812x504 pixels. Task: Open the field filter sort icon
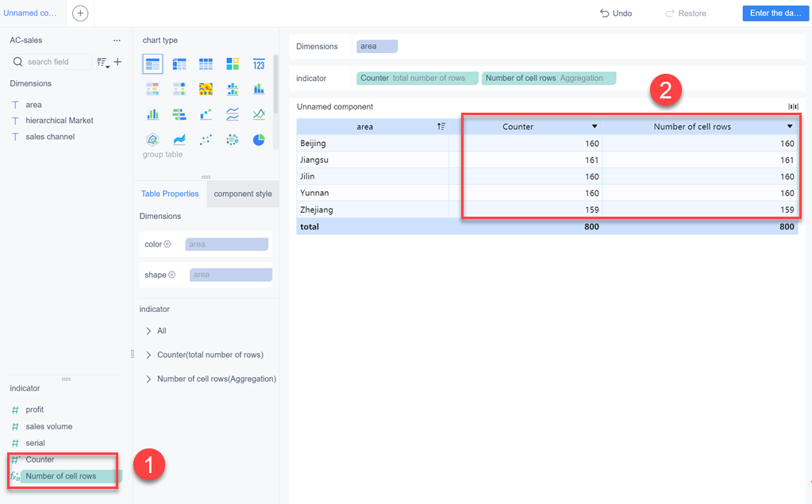tap(102, 62)
